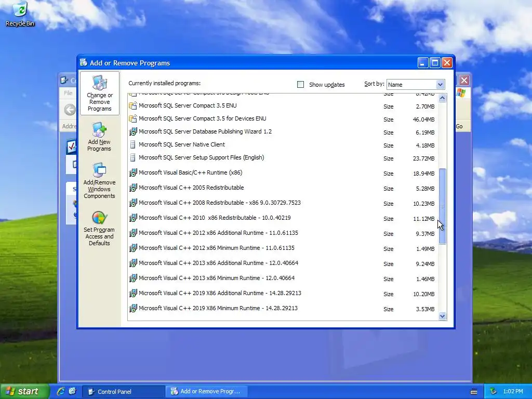Open the Start menu
This screenshot has width=532, height=399.
pos(24,391)
